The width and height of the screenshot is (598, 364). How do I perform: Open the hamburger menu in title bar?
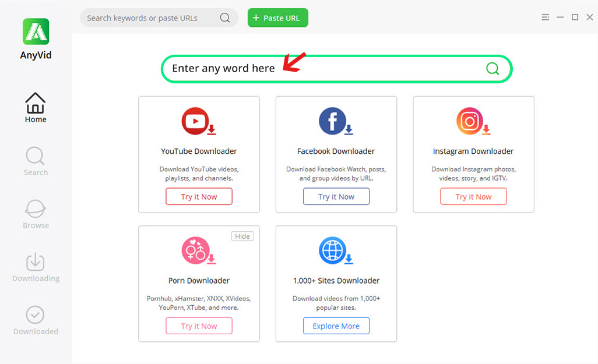pyautogui.click(x=545, y=17)
